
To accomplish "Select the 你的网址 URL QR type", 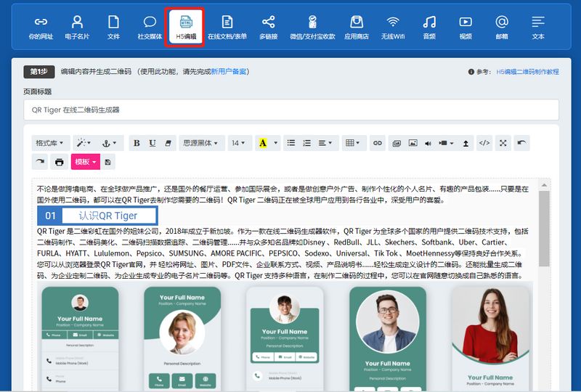I will point(41,28).
